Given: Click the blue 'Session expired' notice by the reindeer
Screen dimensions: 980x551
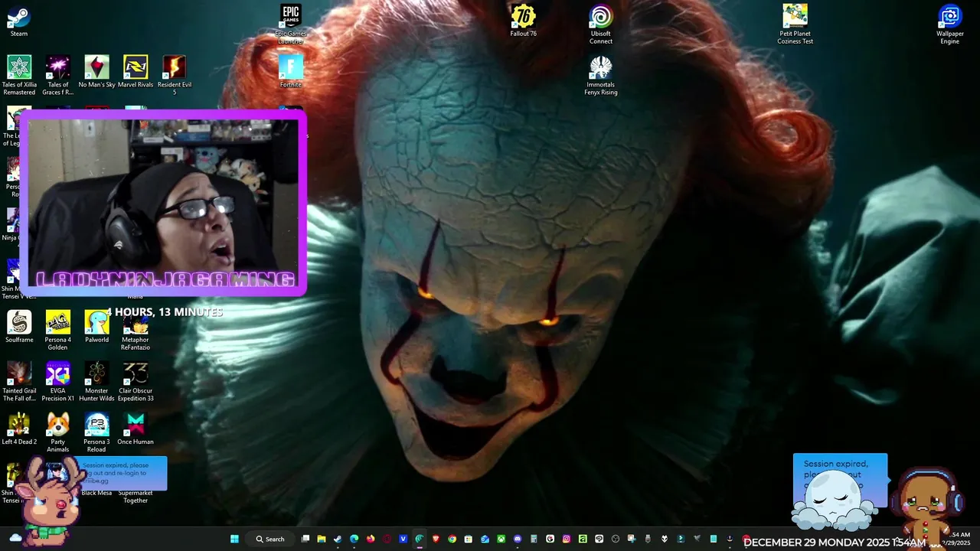Looking at the screenshot, I should (121, 473).
